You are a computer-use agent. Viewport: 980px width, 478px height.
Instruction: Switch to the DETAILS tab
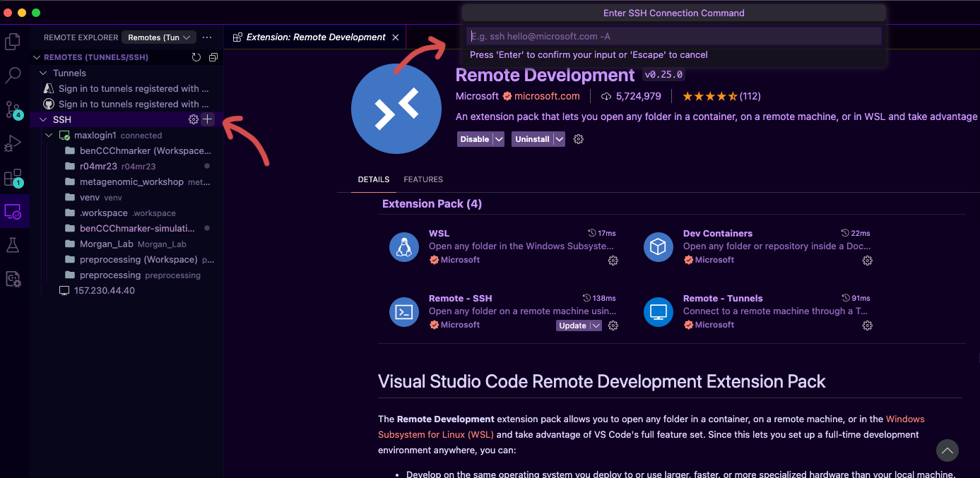(374, 179)
